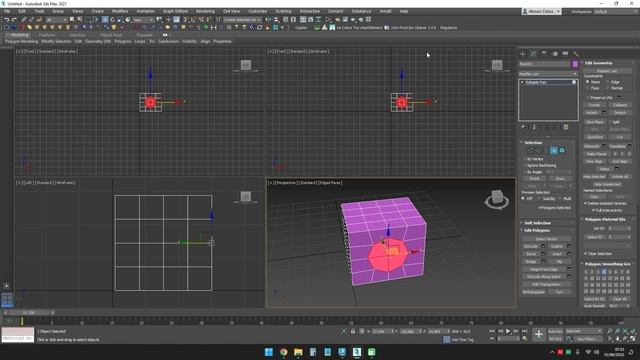Open the Utilities command panel wrench tab
Screen dimensions: 640x360
tap(576, 54)
